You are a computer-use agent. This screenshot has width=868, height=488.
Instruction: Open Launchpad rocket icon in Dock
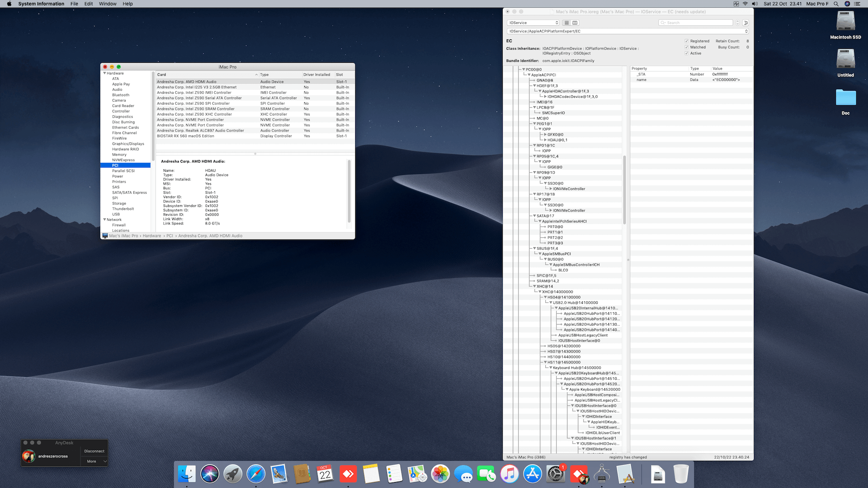click(233, 474)
